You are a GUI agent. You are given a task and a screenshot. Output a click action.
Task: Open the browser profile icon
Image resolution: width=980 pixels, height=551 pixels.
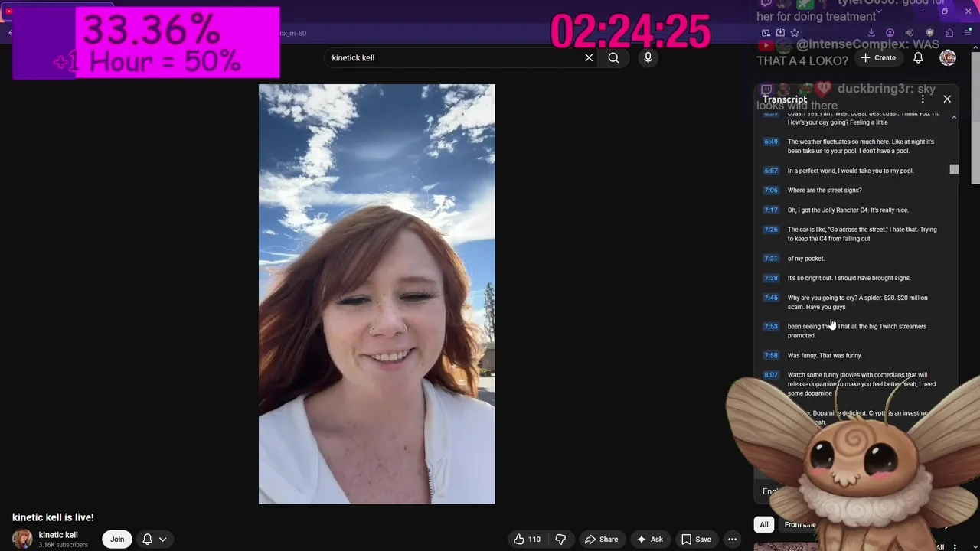pos(890,33)
